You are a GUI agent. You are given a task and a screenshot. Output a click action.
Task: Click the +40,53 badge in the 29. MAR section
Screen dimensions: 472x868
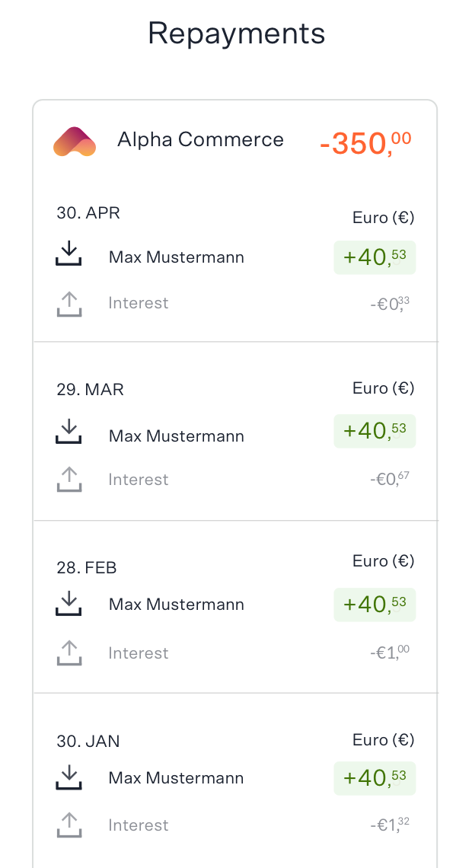point(375,431)
